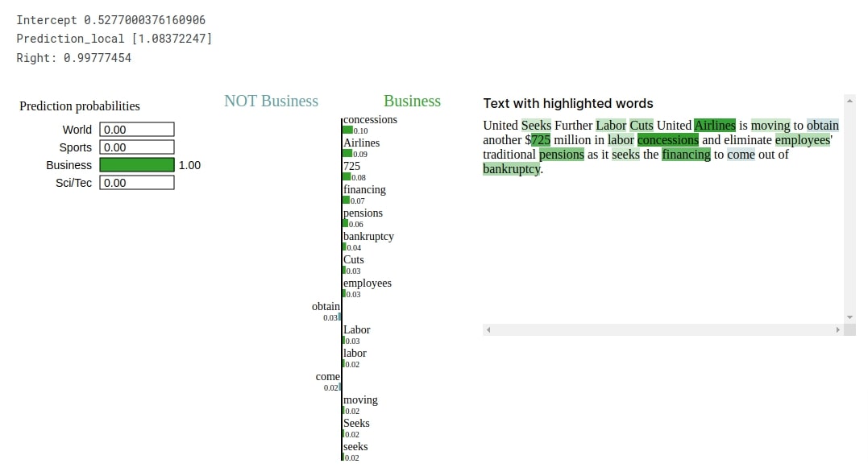Click the Sports probability bar
Image resolution: width=868 pixels, height=476 pixels.
[x=137, y=147]
